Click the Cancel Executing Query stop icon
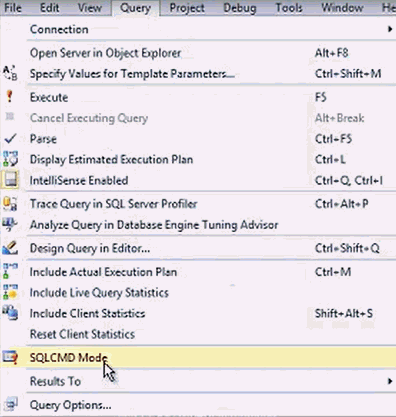 [x=10, y=116]
